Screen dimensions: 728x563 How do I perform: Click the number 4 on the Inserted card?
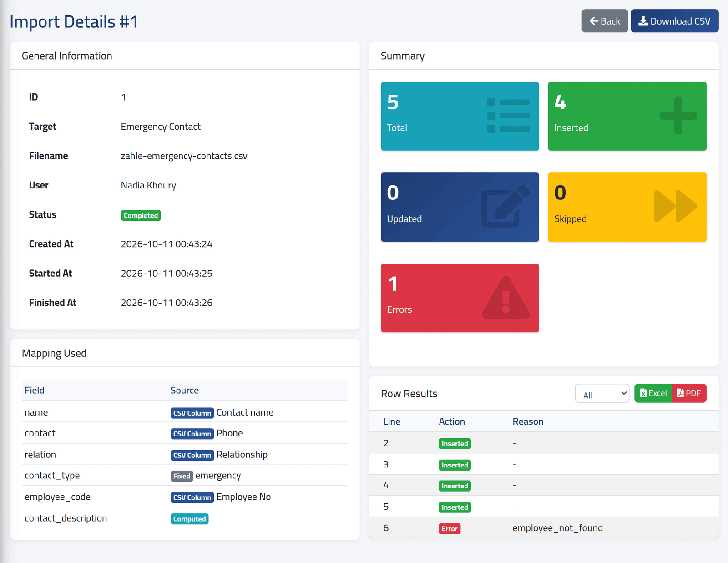click(x=560, y=102)
